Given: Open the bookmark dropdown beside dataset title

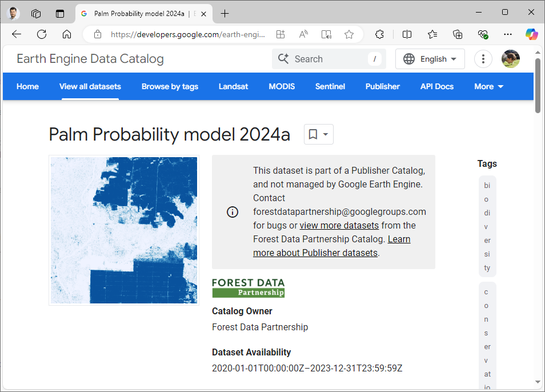Looking at the screenshot, I should coord(318,134).
